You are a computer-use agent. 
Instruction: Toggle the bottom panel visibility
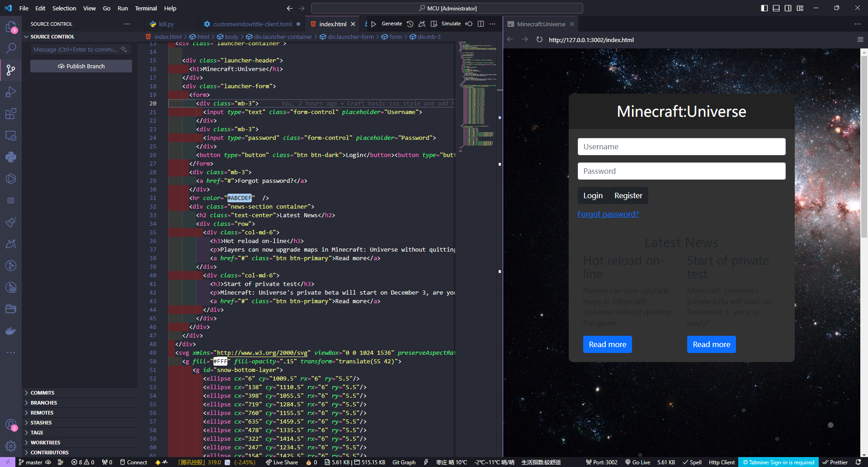coord(776,8)
